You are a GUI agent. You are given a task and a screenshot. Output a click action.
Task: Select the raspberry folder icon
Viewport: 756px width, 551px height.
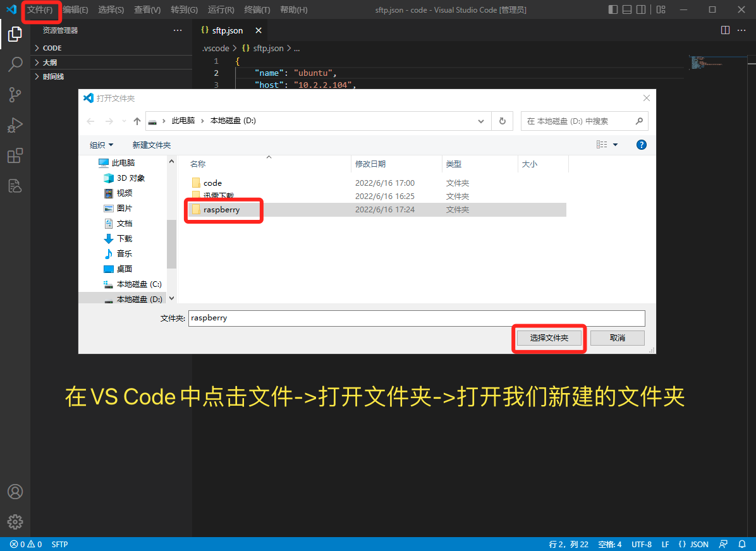pos(196,209)
